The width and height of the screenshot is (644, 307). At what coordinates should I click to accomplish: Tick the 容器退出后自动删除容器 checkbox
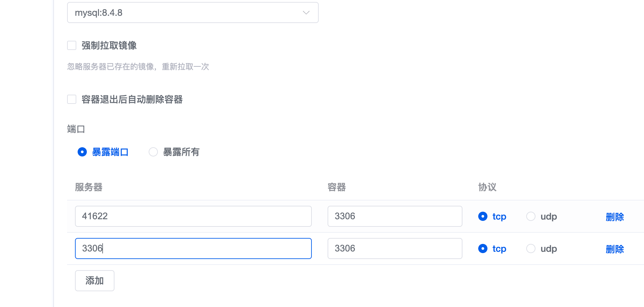pyautogui.click(x=72, y=99)
